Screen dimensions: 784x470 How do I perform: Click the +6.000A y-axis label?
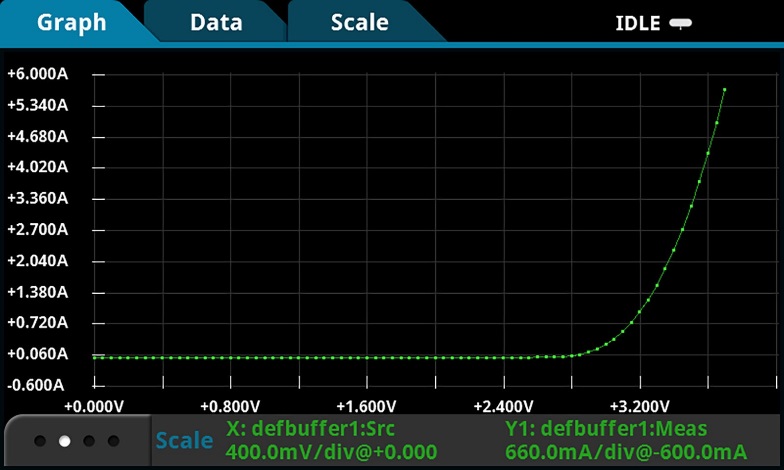(37, 74)
